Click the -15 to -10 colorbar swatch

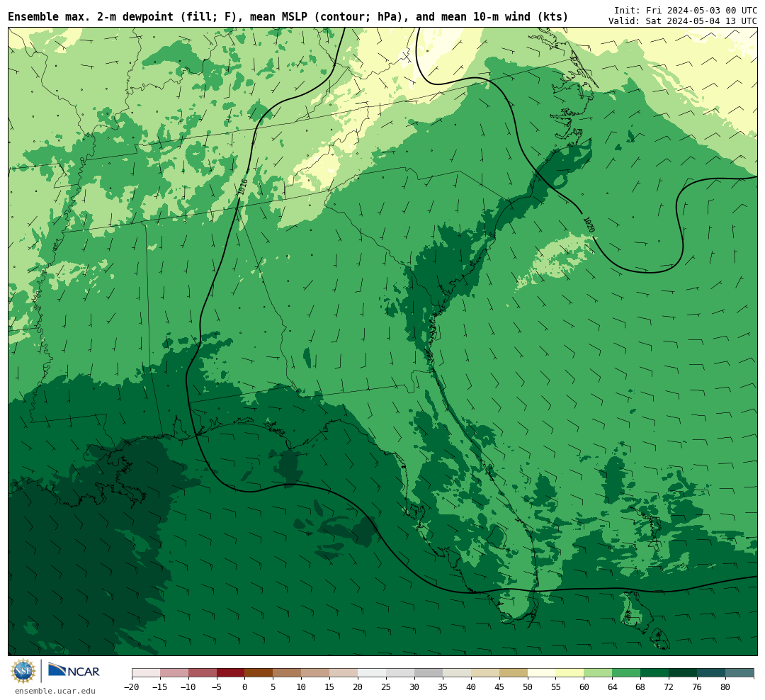[x=174, y=673]
